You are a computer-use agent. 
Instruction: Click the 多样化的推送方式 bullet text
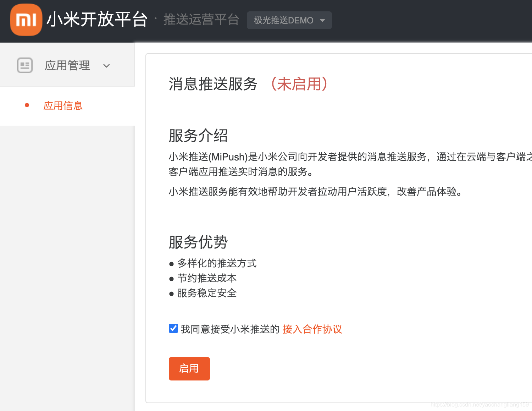tap(217, 263)
